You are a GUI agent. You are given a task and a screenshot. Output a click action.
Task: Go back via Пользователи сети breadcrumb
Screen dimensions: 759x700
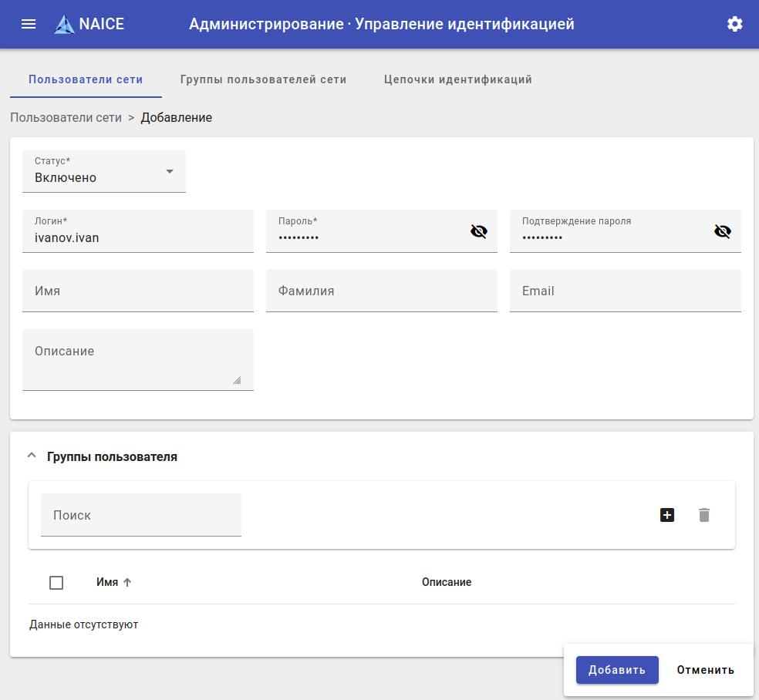(66, 118)
